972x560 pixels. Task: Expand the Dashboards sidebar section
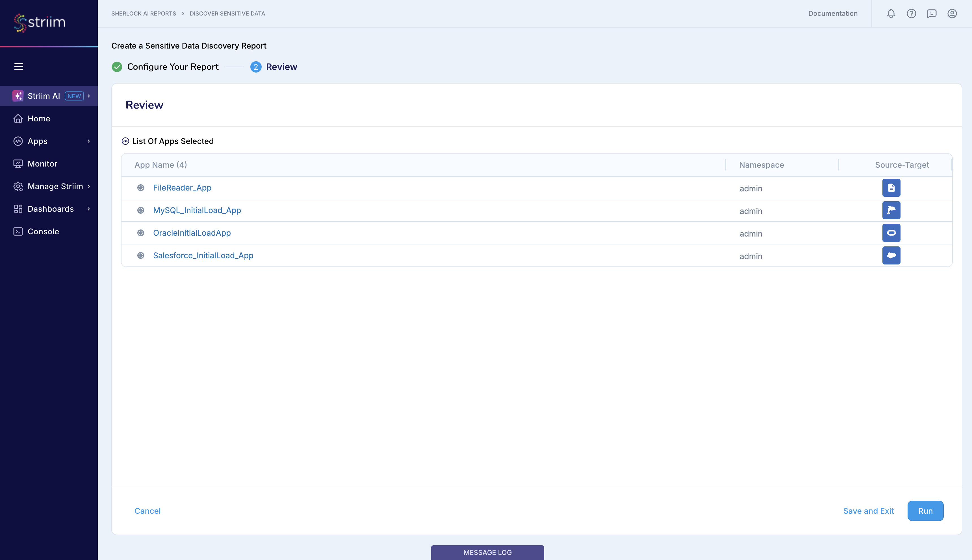50,209
